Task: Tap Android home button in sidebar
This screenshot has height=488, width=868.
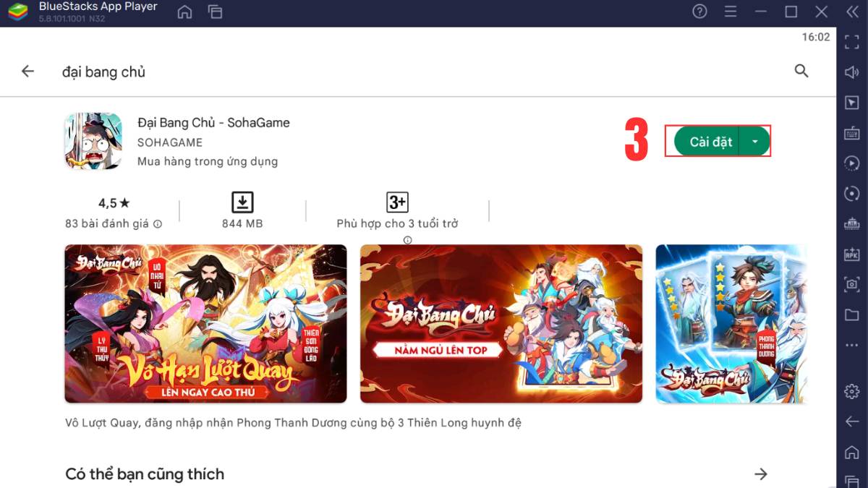Action: point(852,452)
